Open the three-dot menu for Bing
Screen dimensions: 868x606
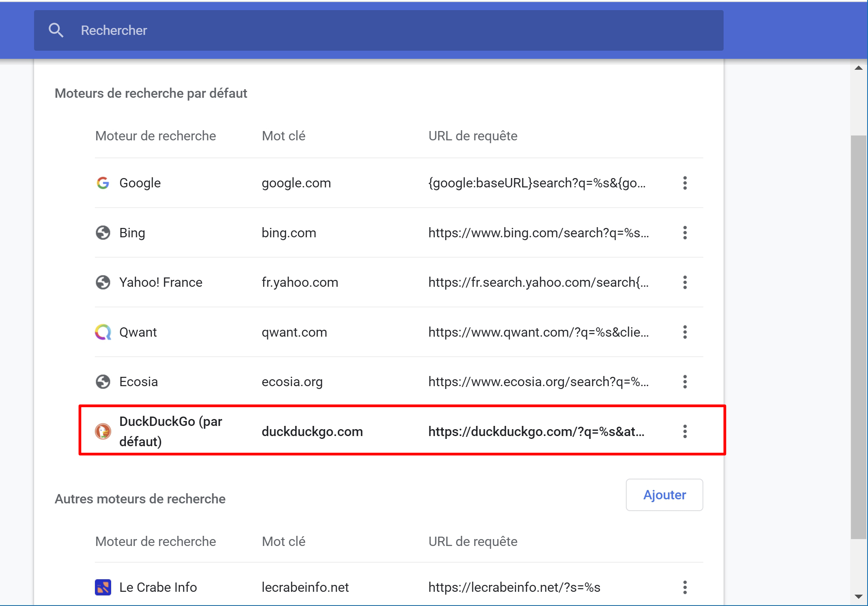[x=685, y=233]
